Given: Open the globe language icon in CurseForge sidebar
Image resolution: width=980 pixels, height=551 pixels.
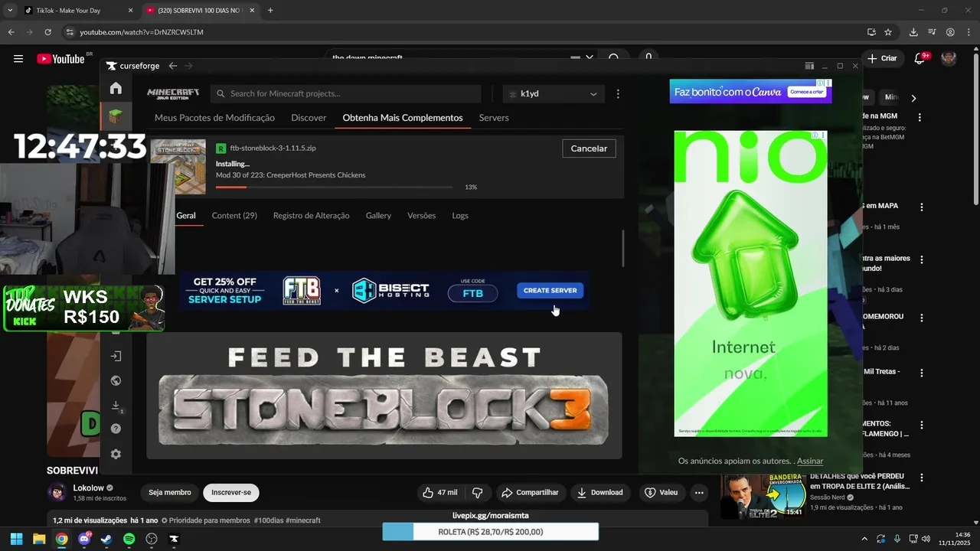Looking at the screenshot, I should 116,380.
